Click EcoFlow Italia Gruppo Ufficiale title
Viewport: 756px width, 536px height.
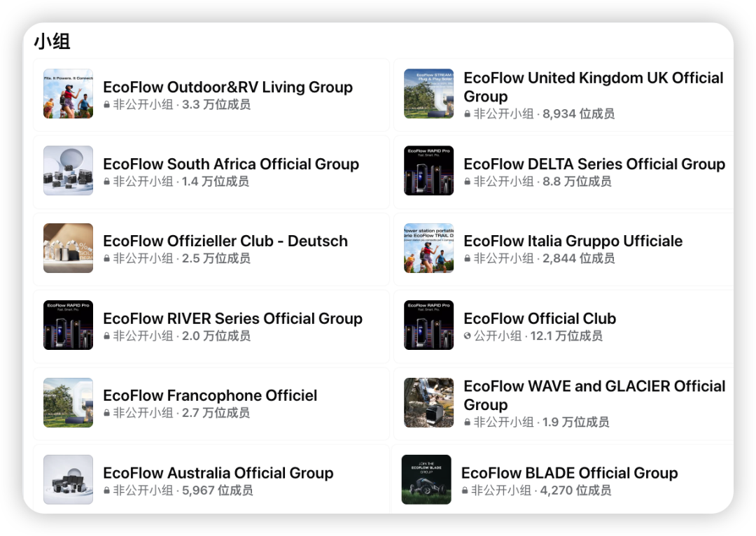coord(573,241)
